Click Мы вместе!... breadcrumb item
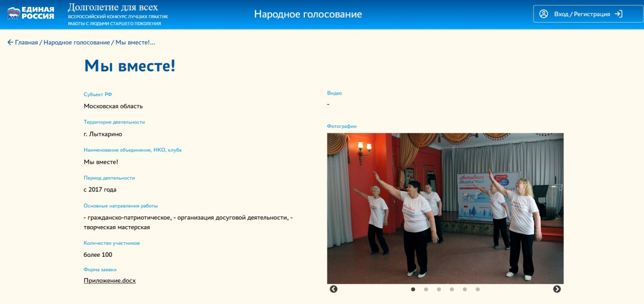The image size is (644, 304). coord(135,42)
